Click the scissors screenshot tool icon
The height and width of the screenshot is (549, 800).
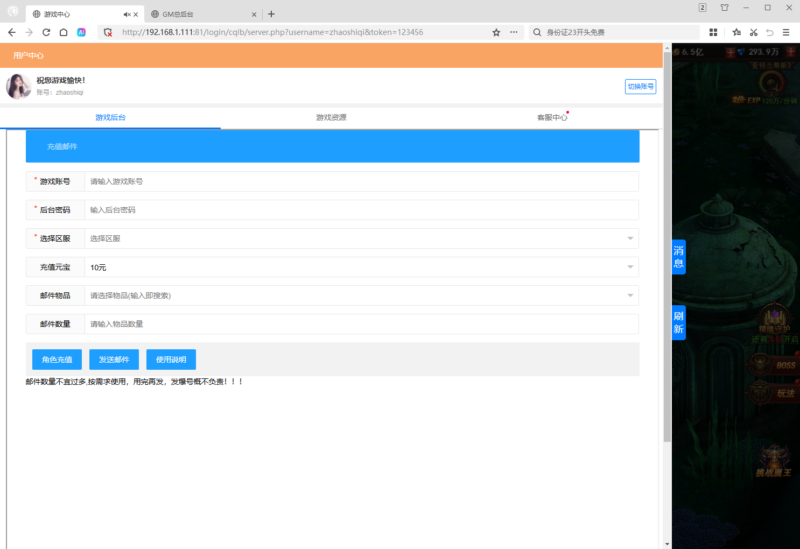pos(750,32)
